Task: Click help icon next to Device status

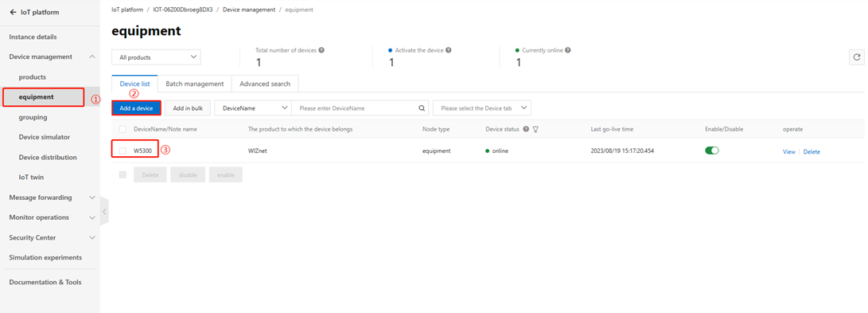Action: (526, 129)
